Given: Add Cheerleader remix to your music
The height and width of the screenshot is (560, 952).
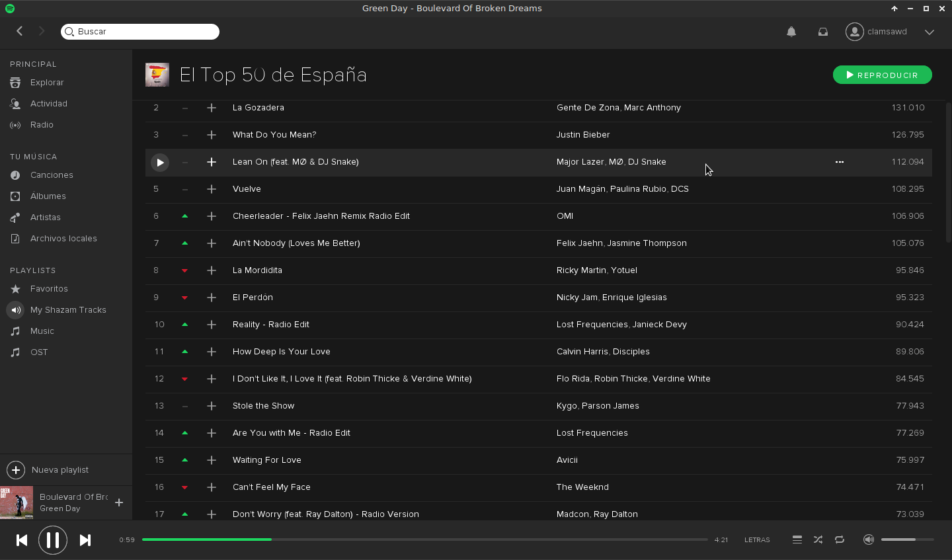Looking at the screenshot, I should 212,216.
